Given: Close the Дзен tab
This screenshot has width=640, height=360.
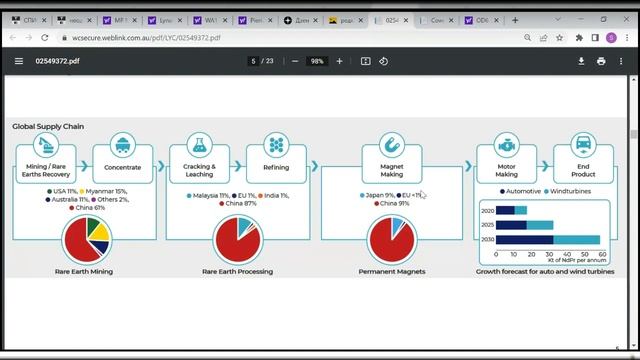Looking at the screenshot, I should click(x=315, y=20).
